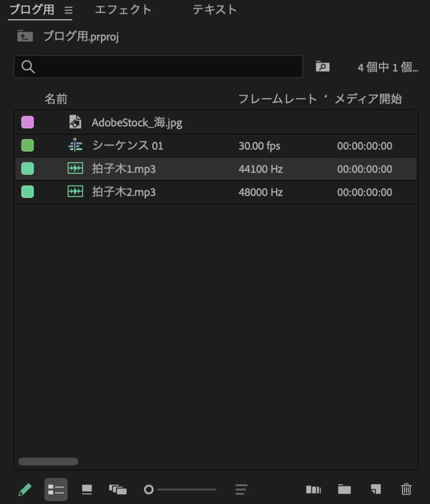Click the thumbnail zoom slider handle
This screenshot has height=504, width=430.
point(149,490)
